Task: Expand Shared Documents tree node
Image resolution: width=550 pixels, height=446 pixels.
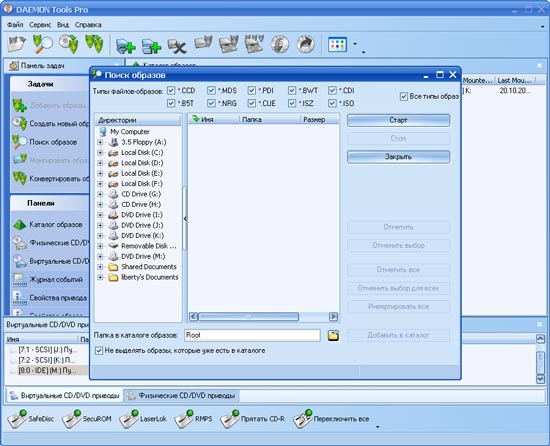Action: pyautogui.click(x=100, y=267)
